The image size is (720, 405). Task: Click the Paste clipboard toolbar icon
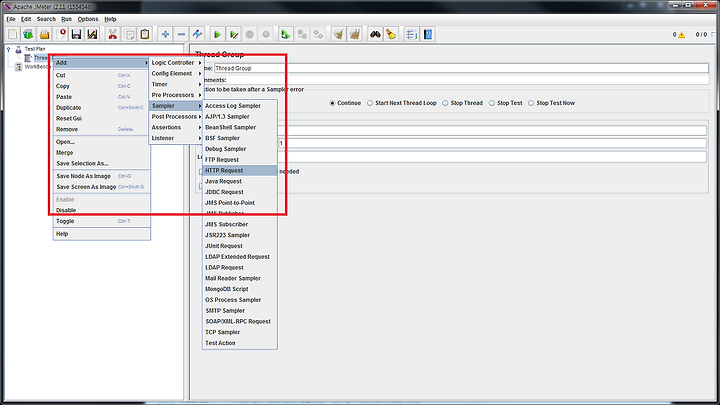(x=145, y=34)
